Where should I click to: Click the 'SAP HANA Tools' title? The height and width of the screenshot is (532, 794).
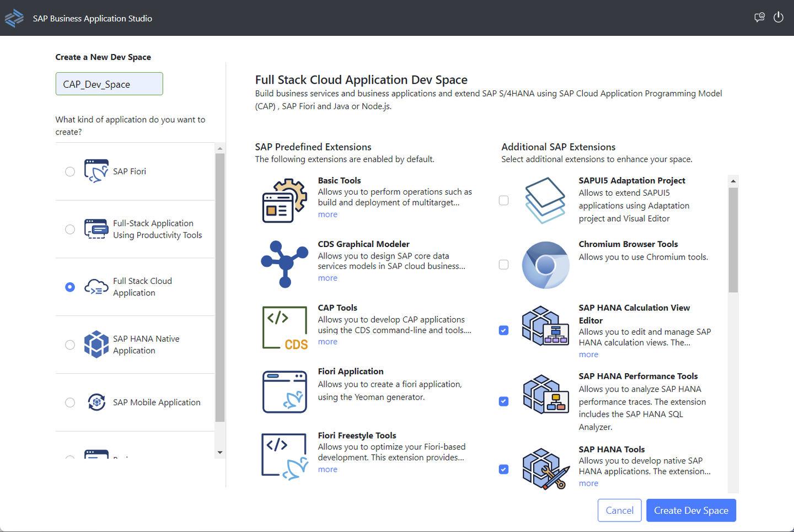611,449
